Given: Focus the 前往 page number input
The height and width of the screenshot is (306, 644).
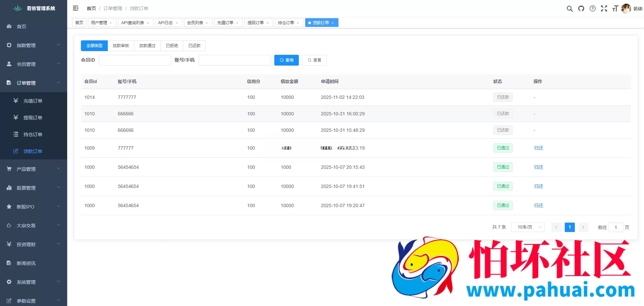Looking at the screenshot, I should [x=616, y=227].
